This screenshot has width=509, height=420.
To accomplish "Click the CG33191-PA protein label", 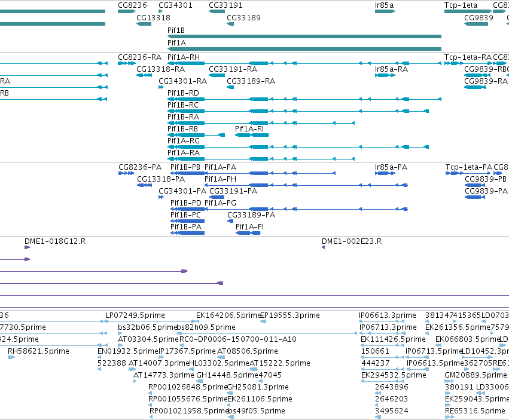I will (233, 191).
